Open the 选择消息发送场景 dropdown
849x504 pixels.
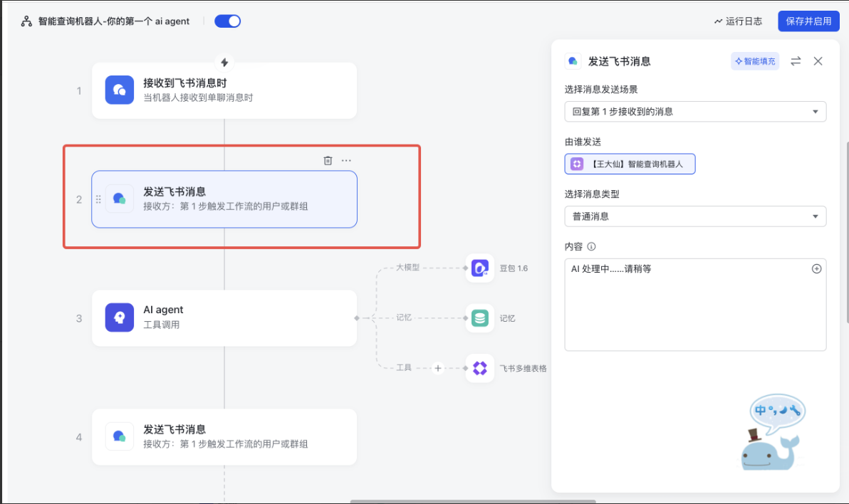point(695,112)
